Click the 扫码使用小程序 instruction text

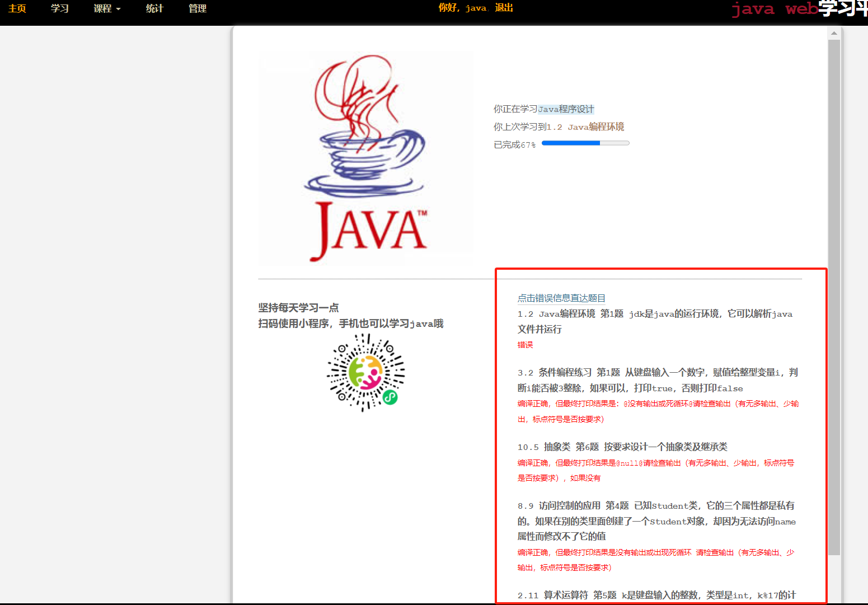coord(350,323)
